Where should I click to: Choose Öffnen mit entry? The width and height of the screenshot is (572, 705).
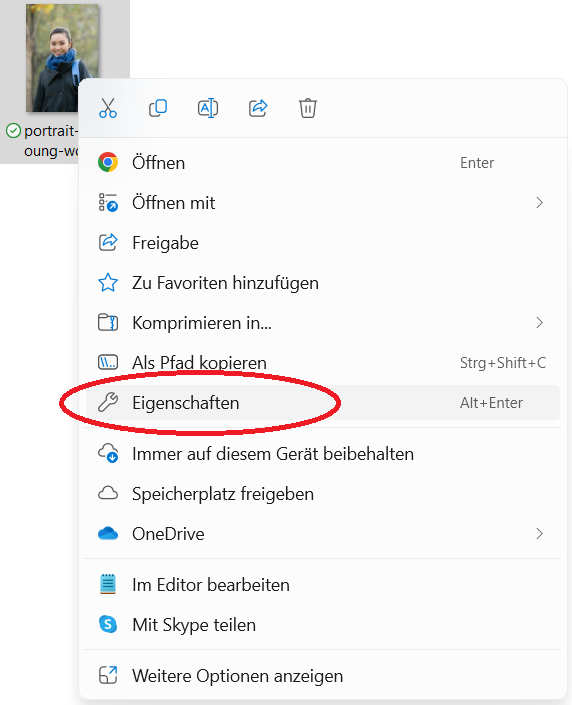[322, 202]
